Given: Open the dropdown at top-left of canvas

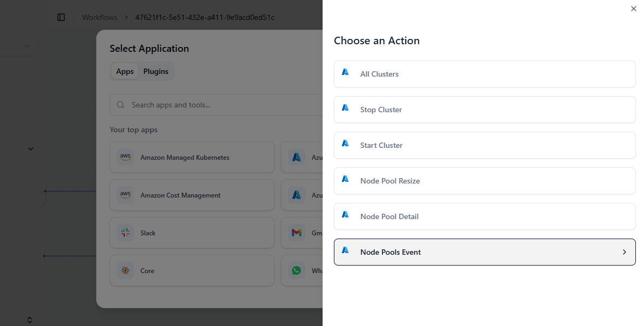Looking at the screenshot, I should pos(26,46).
